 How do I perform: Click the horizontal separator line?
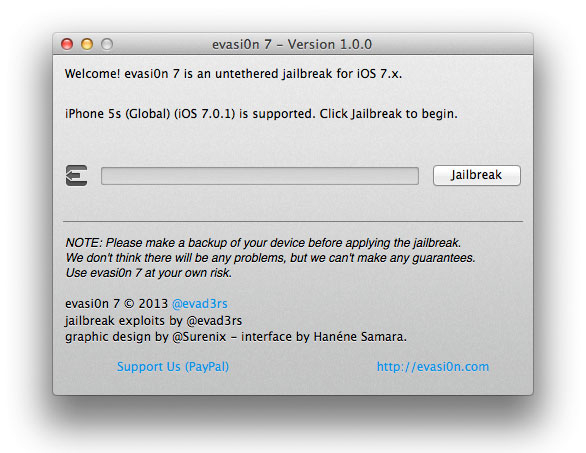[x=293, y=221]
